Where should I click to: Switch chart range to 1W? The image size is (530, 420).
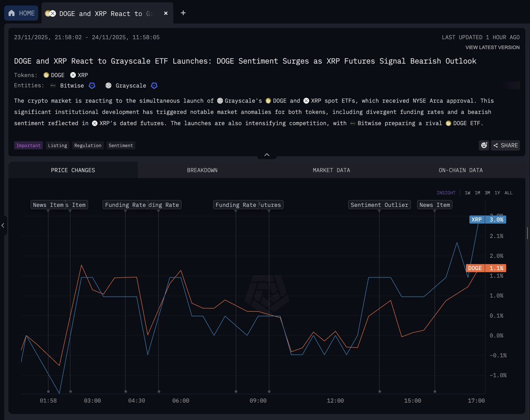(467, 193)
